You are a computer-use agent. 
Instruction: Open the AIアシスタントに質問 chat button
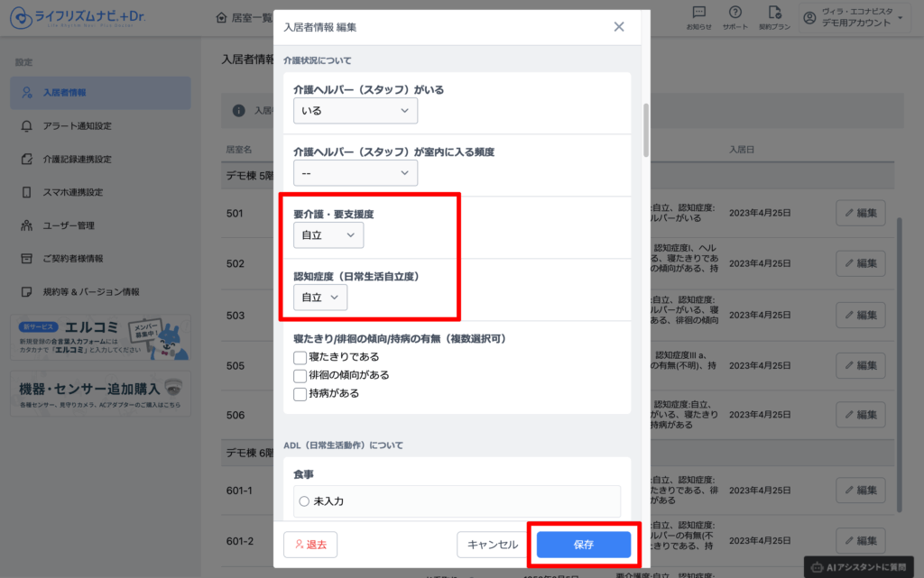(x=863, y=567)
